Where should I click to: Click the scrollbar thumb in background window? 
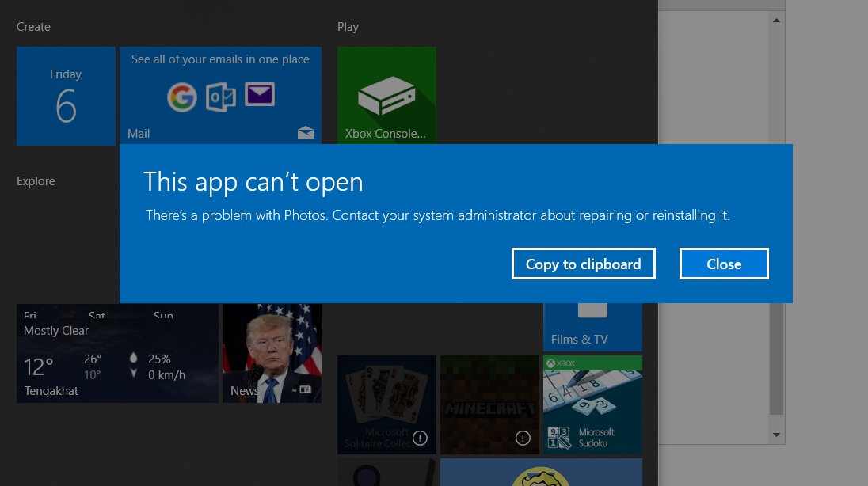776,359
